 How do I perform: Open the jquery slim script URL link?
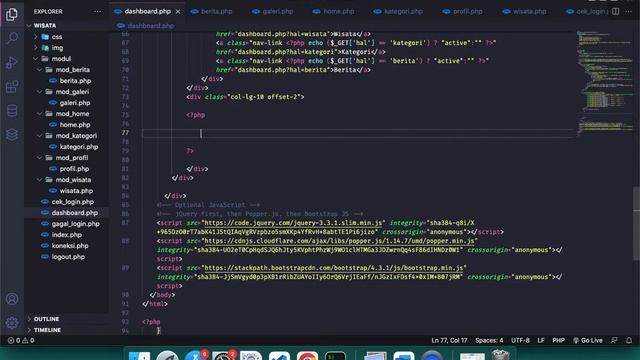click(293, 223)
